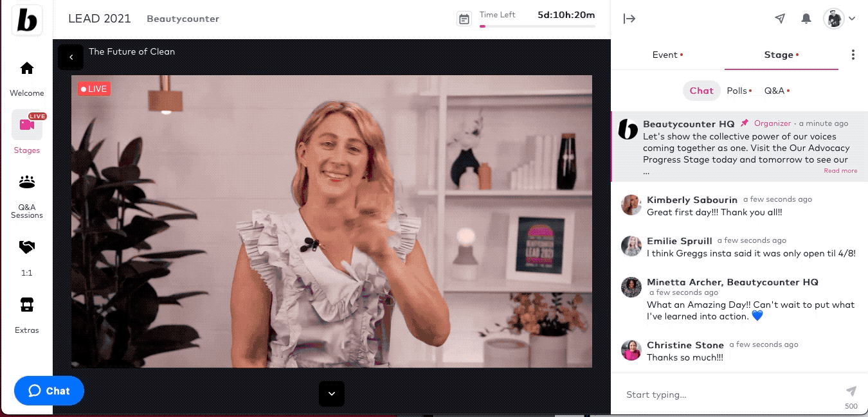Image resolution: width=868 pixels, height=417 pixels.
Task: Click the pin icon on organizer message
Action: point(745,123)
